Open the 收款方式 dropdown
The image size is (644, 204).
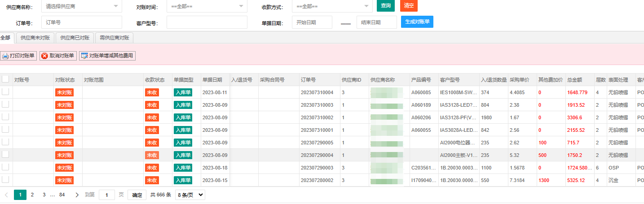click(332, 6)
